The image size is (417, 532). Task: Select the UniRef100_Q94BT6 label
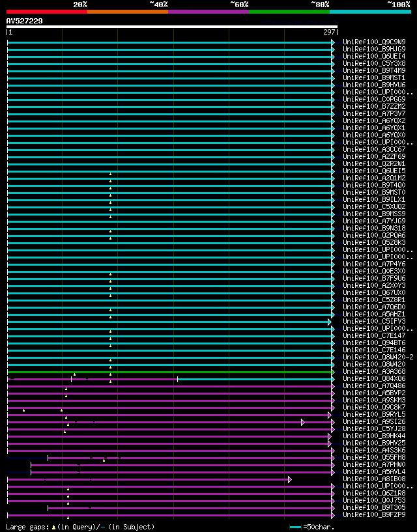[374, 343]
